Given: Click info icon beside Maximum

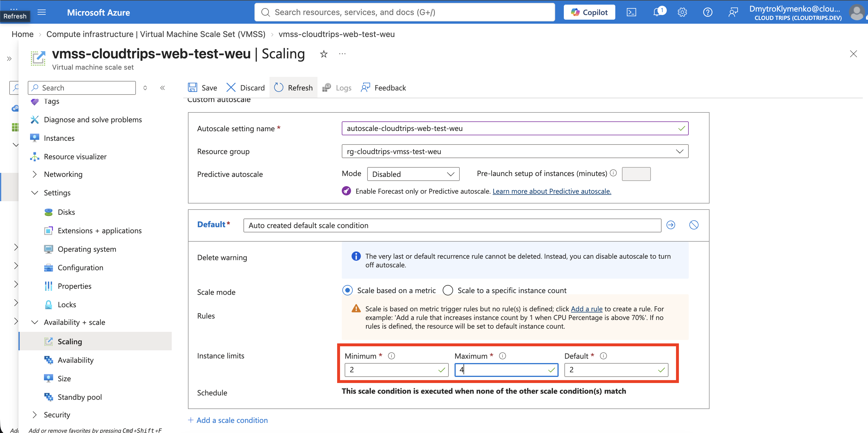Looking at the screenshot, I should [502, 356].
